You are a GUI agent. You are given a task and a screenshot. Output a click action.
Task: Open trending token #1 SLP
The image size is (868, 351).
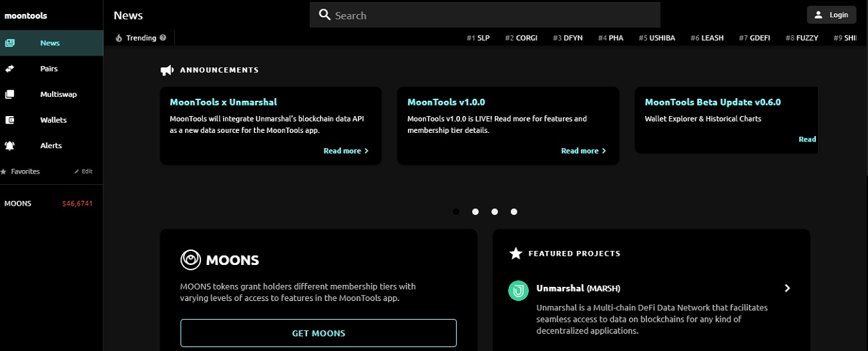click(x=478, y=38)
